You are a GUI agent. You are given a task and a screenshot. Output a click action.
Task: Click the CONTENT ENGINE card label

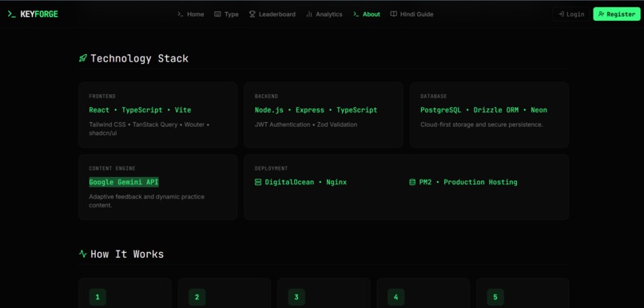112,168
